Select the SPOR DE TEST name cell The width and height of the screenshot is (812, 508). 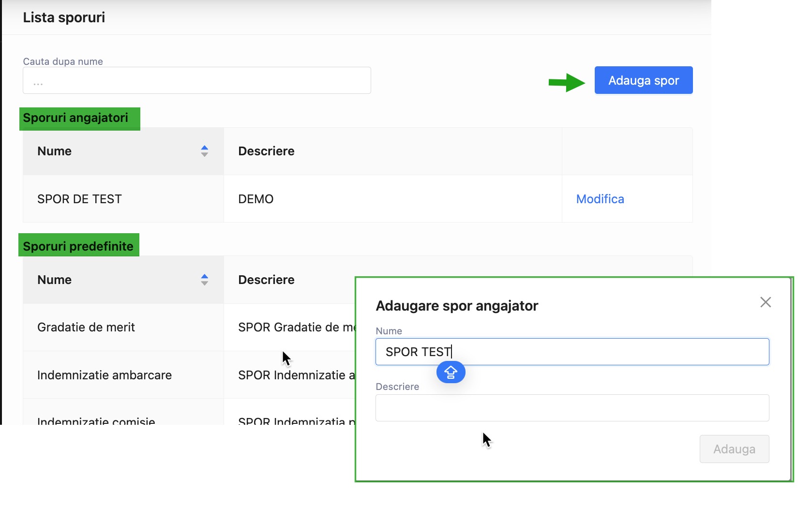pyautogui.click(x=123, y=199)
